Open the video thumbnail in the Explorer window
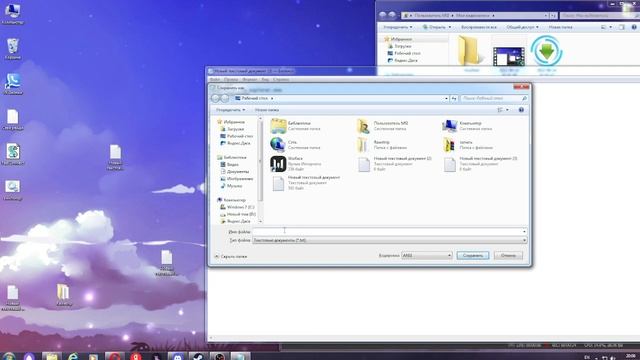The image size is (640, 360). click(x=509, y=55)
